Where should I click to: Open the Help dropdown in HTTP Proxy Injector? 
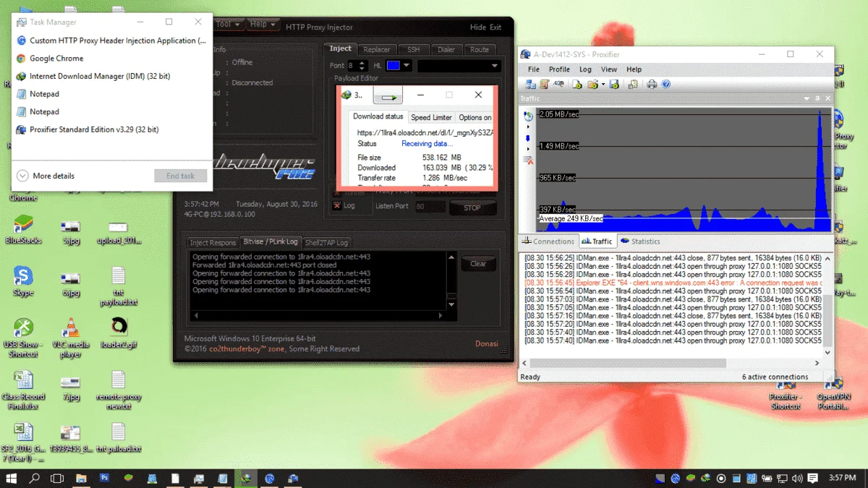263,25
